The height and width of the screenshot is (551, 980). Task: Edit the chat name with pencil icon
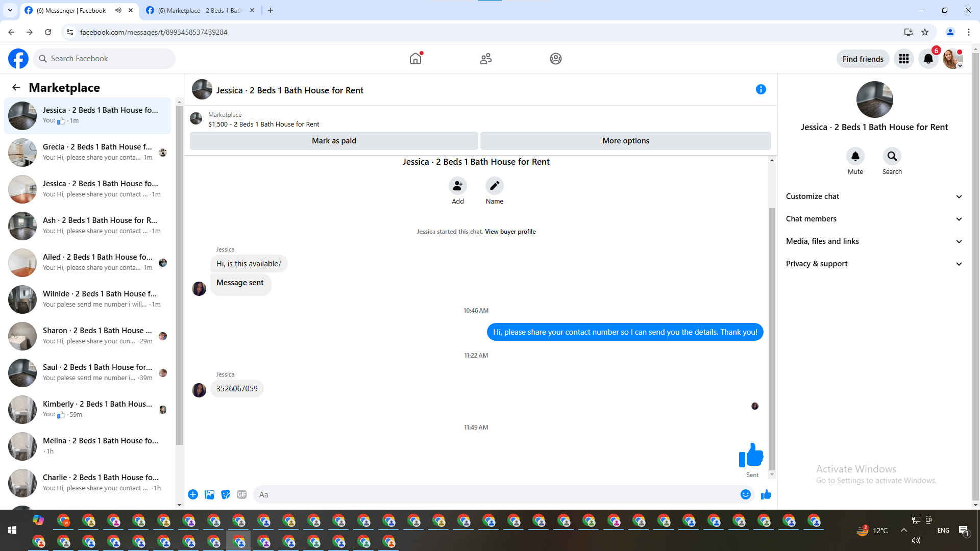[x=495, y=186]
